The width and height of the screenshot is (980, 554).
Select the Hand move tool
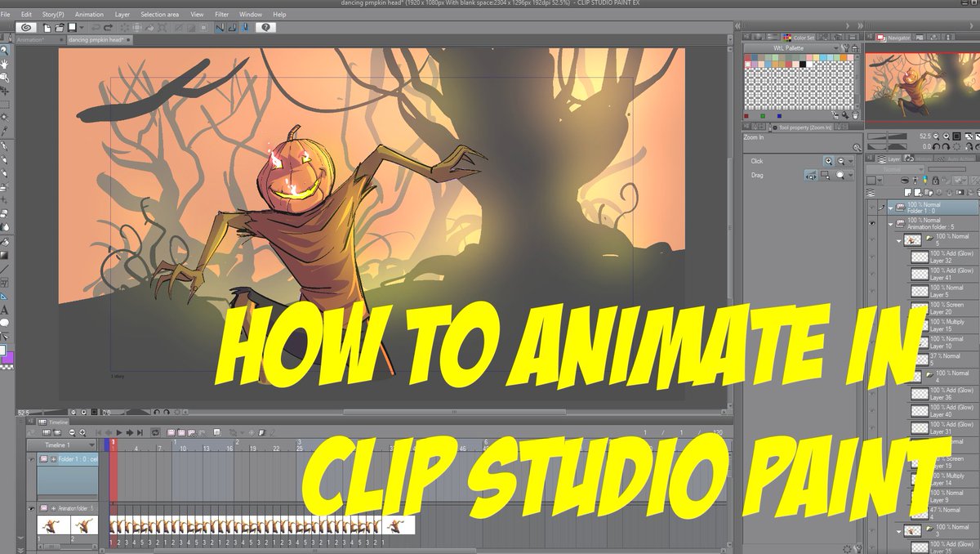(x=5, y=64)
